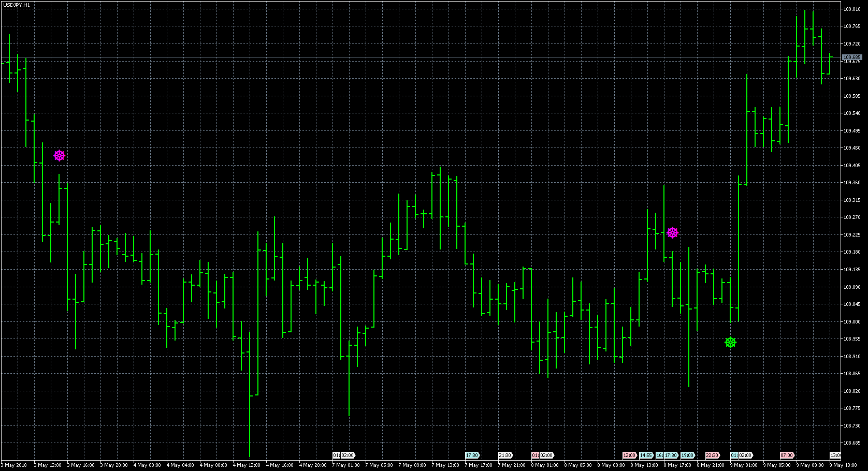
Task: Click the 9 May 09:00 time label
Action: pos(810,465)
